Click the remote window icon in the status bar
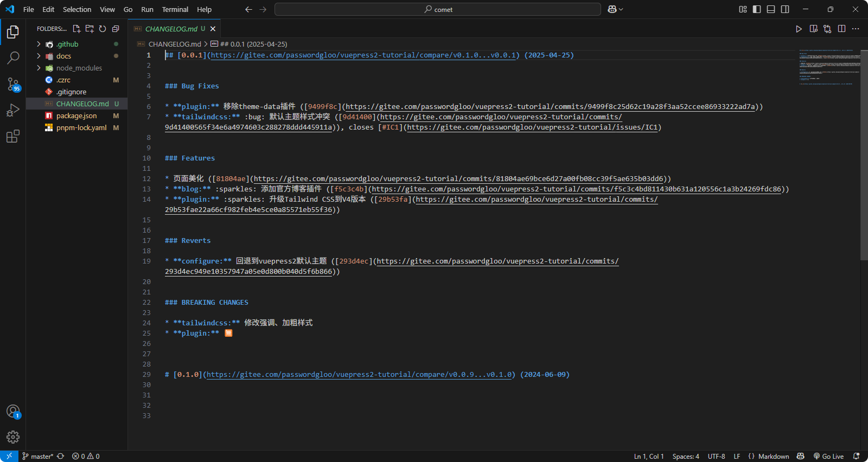 click(9, 457)
